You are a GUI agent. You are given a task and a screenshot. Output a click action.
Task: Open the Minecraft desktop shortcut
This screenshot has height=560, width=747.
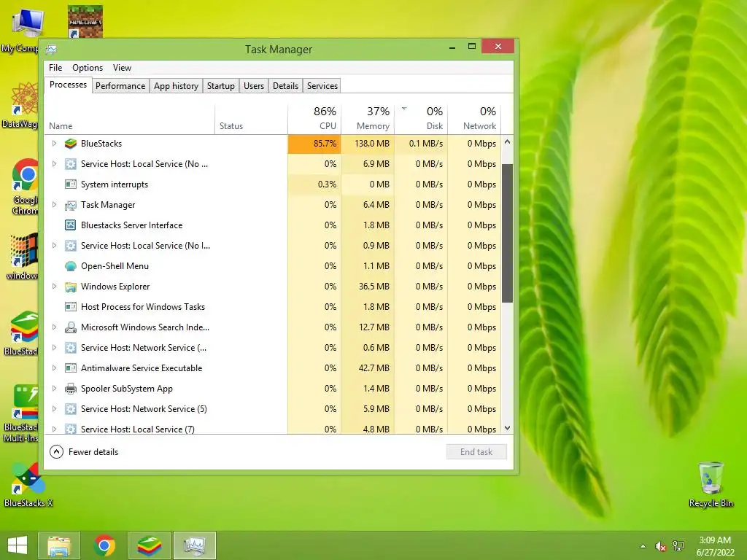pyautogui.click(x=85, y=21)
